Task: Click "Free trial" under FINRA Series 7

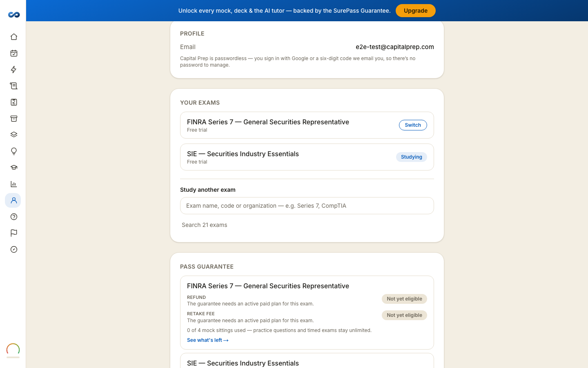Action: [197, 130]
